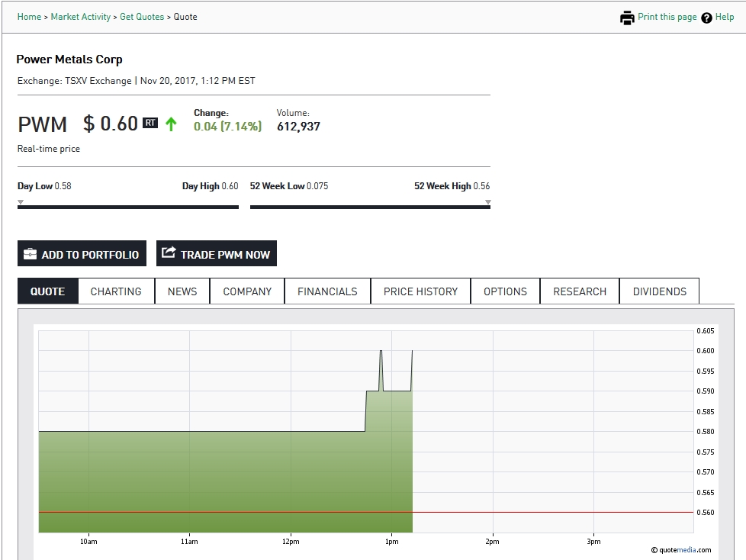746x560 pixels.
Task: Switch to the CHARTING tab
Action: tap(116, 291)
